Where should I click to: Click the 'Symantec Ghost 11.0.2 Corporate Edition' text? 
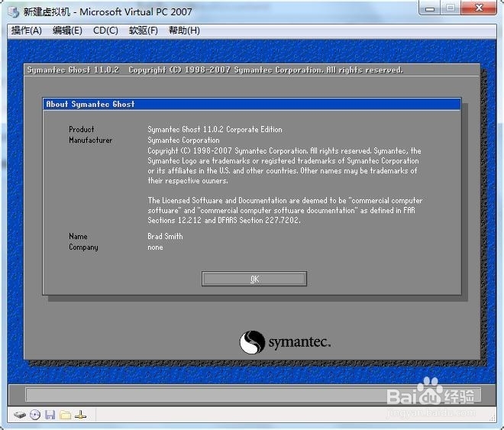215,130
